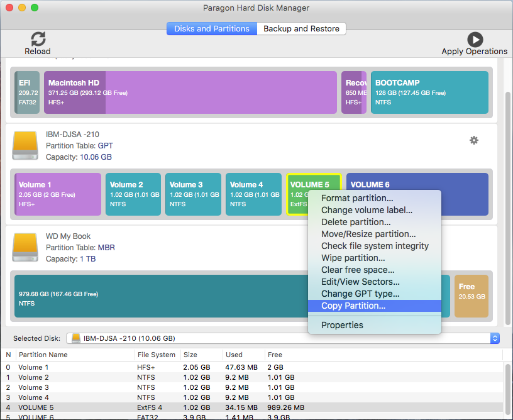Select the 979.68 GB NTFS partition
Screen dimensions: 513x420
coord(162,296)
